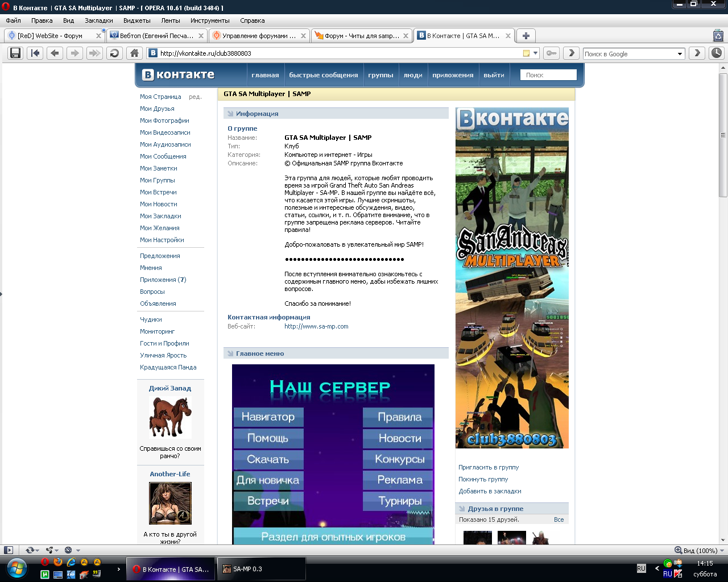Viewport: 728px width, 582px height.
Task: Open closed tabs trash icon
Action: tap(718, 35)
